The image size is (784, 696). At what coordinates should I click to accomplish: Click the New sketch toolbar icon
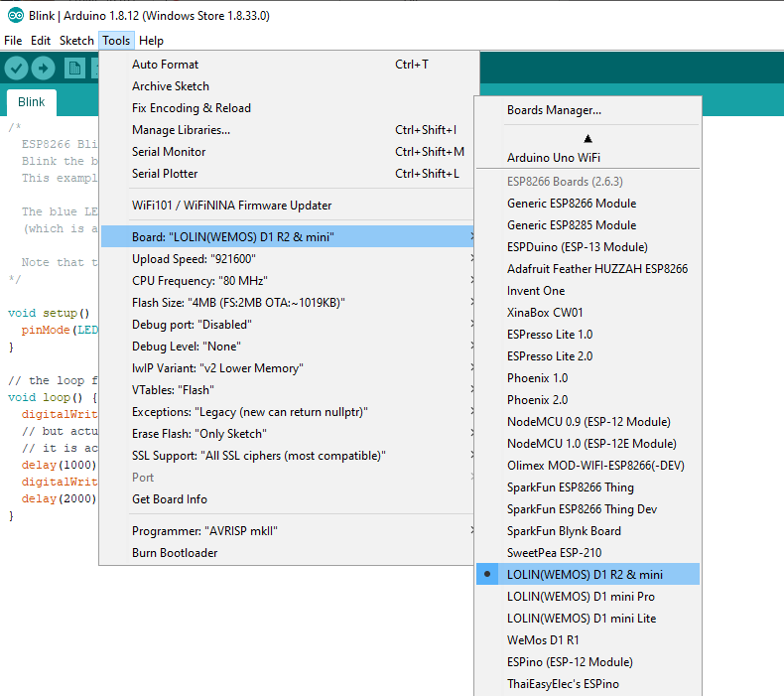click(x=74, y=68)
